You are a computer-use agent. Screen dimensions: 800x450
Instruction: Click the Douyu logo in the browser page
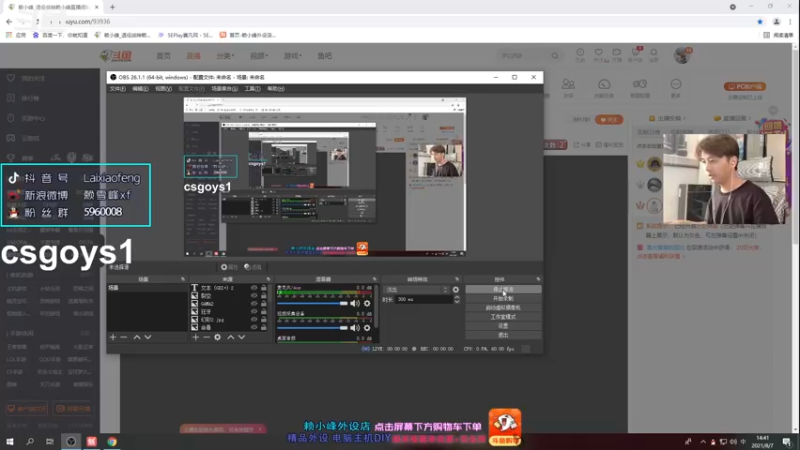(x=116, y=56)
